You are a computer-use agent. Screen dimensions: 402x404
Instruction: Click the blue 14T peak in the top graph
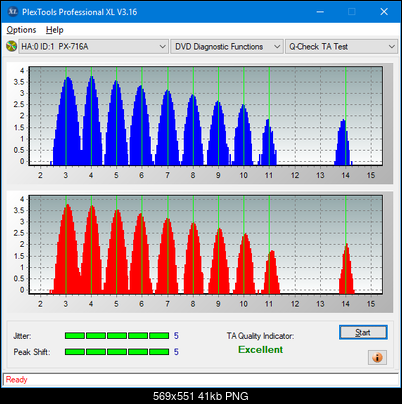[343, 142]
